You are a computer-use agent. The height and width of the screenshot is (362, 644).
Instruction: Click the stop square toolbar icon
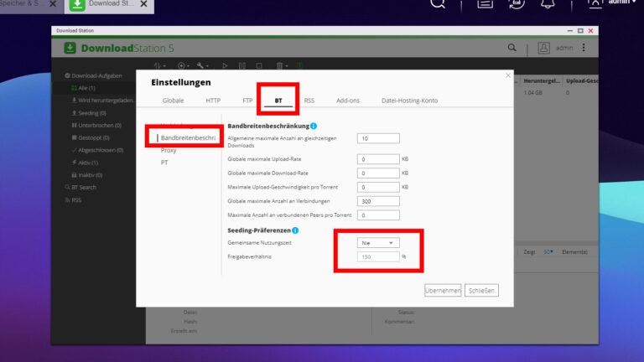[259, 65]
